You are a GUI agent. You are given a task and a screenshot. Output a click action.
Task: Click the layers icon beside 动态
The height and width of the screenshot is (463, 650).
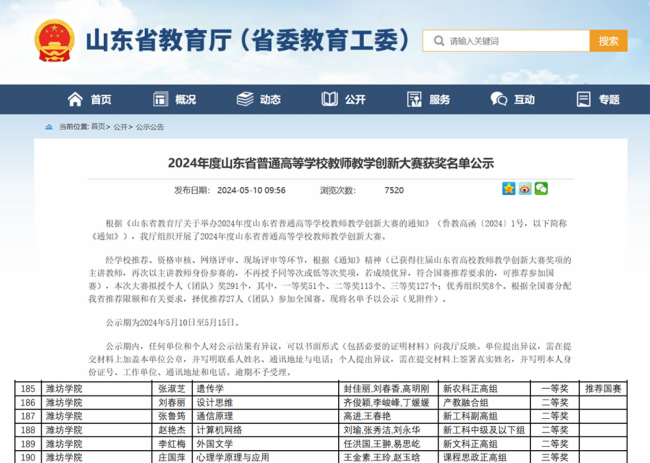point(244,99)
